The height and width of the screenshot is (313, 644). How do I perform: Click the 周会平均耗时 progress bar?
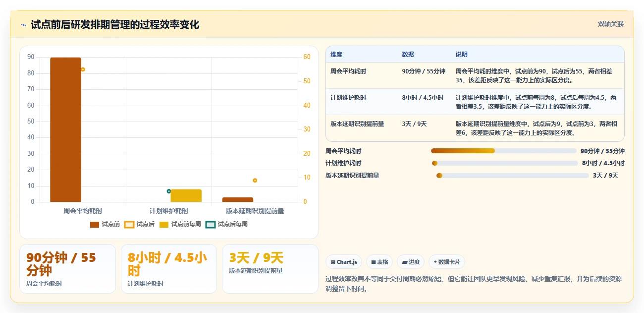[x=504, y=151]
